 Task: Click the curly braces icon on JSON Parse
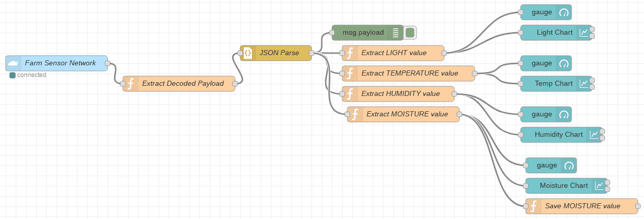248,53
